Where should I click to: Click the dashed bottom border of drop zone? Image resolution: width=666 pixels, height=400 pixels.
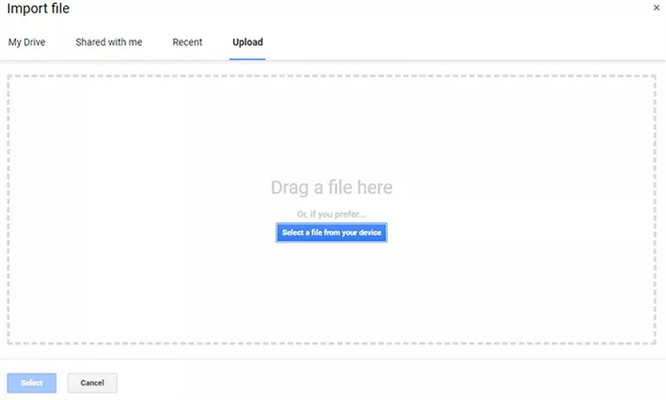[x=331, y=343]
